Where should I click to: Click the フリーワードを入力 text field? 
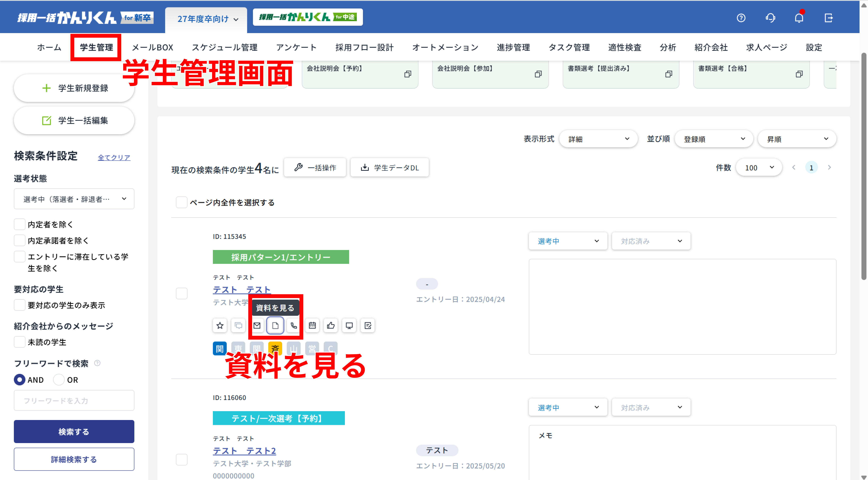(74, 401)
